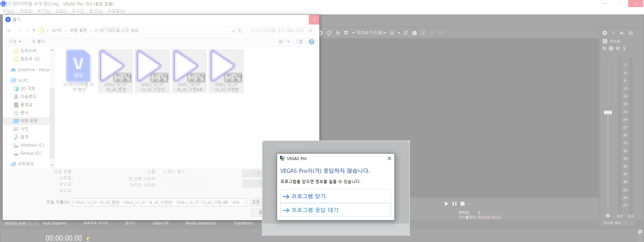Open the 파일(F) menu
Screen dimensions: 644x242
(9, 11)
